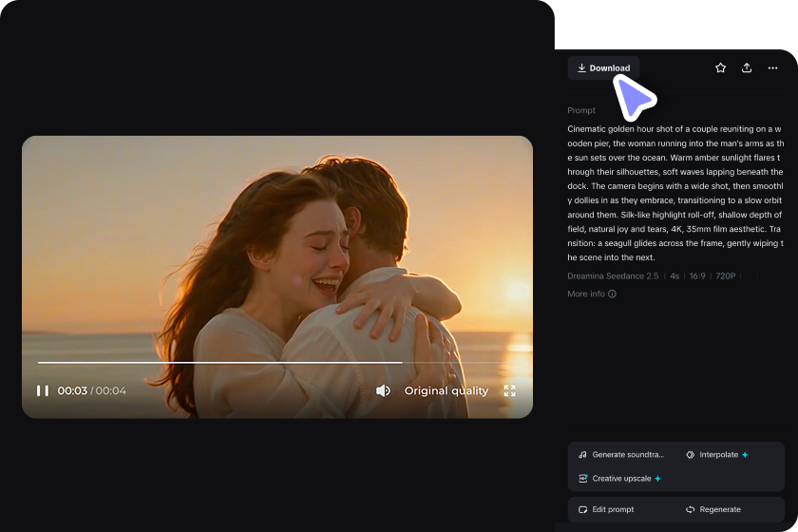
Task: Enter fullscreen video mode
Action: (509, 390)
